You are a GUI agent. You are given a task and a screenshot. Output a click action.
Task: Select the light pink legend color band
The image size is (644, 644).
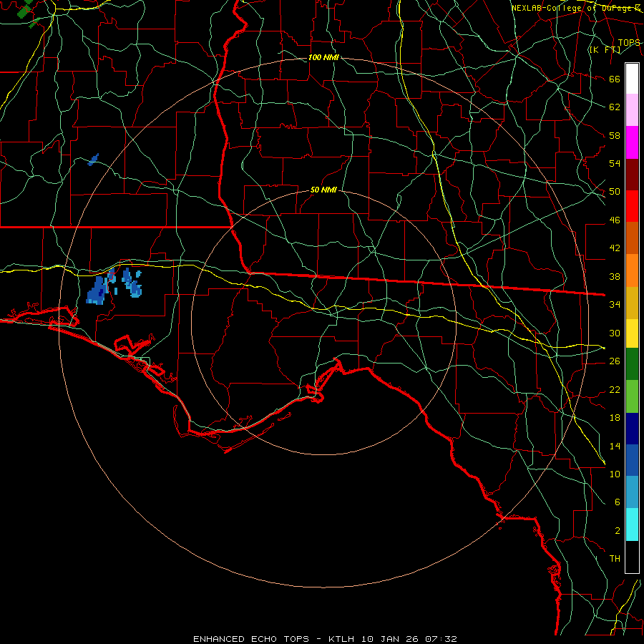click(x=632, y=110)
